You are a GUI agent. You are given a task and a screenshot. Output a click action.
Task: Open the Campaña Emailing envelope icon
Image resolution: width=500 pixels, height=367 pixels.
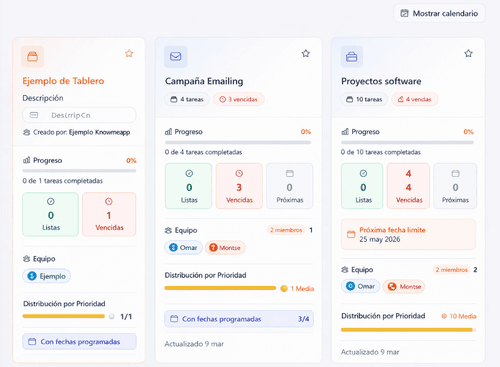[175, 56]
